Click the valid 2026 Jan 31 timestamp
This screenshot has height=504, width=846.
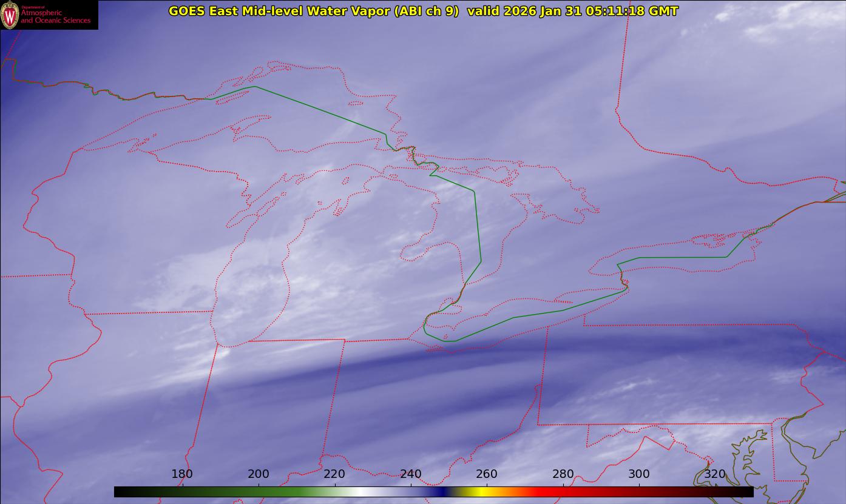572,11
